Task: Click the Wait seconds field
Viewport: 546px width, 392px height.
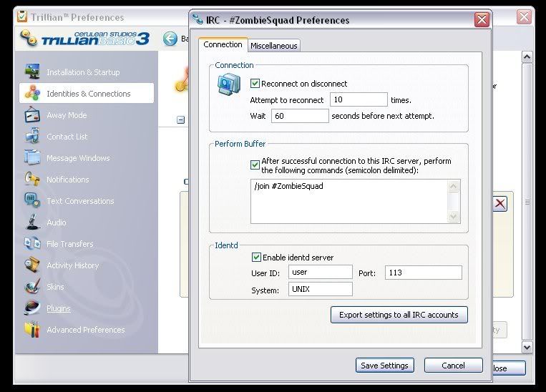Action: (300, 116)
